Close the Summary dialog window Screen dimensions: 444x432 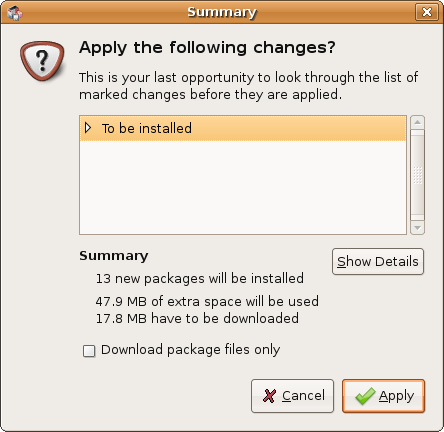pos(427,12)
